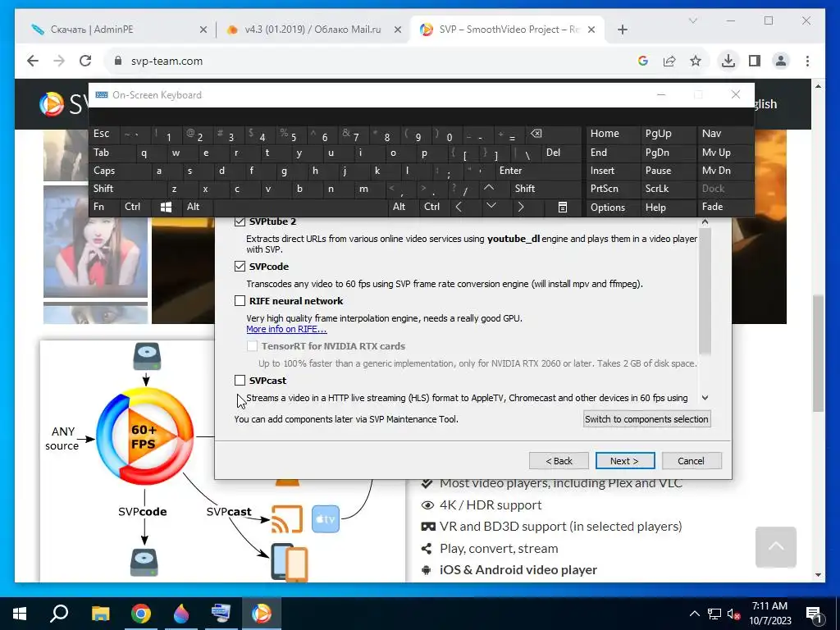Click Backspace key on On-Screen Keyboard
Viewport: 840px width, 630px height.
coord(536,134)
